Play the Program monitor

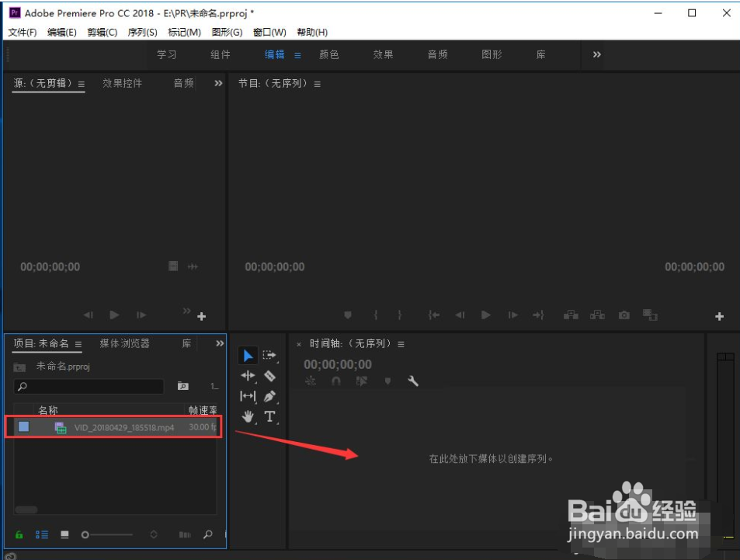tap(485, 315)
